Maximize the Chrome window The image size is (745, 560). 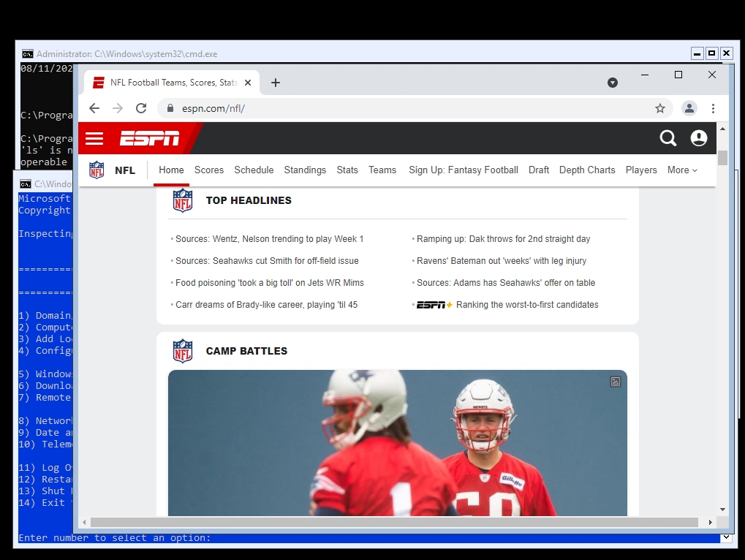click(678, 75)
